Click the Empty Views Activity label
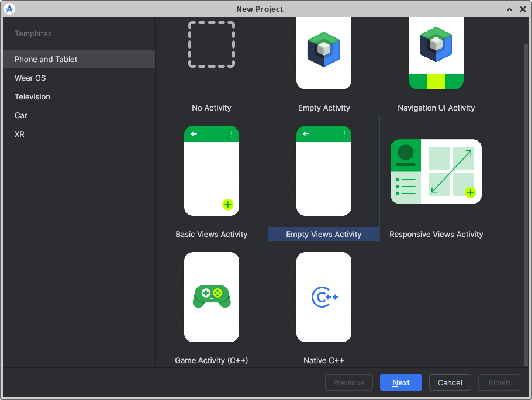This screenshot has height=400, width=532. pyautogui.click(x=323, y=234)
